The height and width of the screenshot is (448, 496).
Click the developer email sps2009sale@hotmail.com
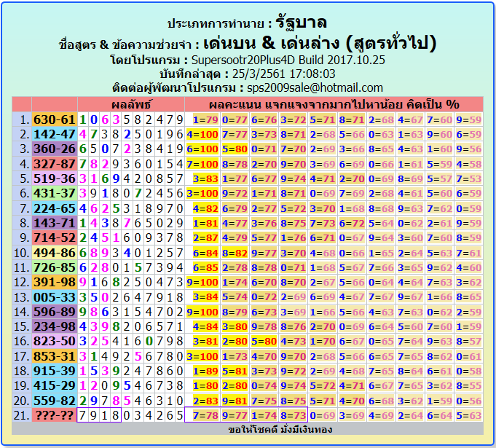tap(315, 87)
